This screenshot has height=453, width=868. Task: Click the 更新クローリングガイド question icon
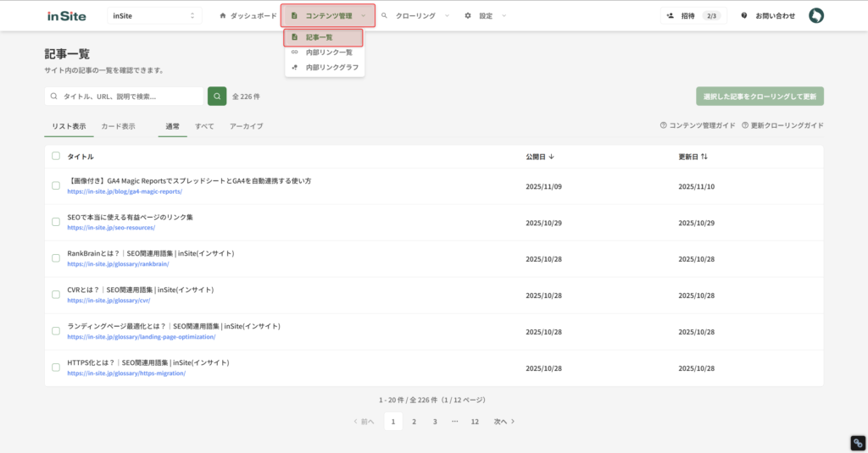pos(745,125)
